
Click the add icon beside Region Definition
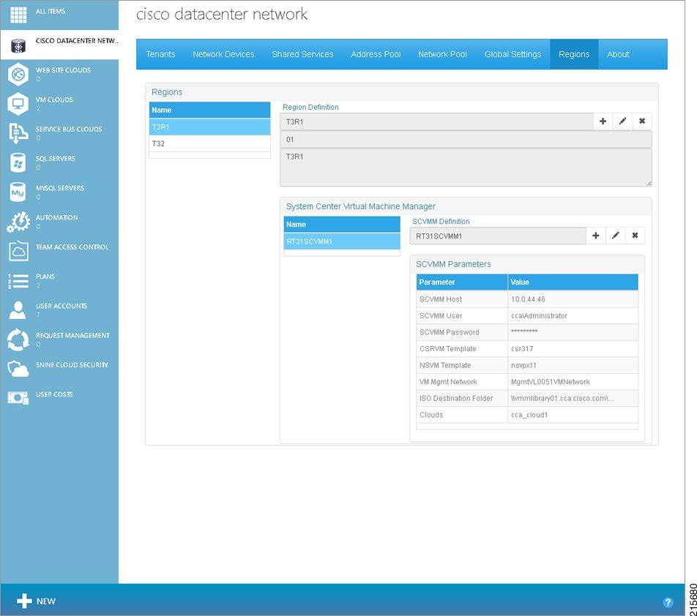coord(603,121)
